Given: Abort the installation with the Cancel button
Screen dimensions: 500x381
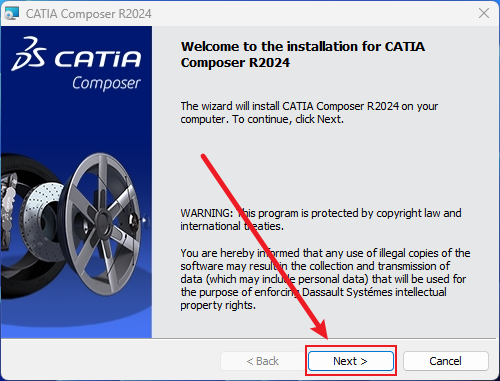Looking at the screenshot, I should pos(446,361).
